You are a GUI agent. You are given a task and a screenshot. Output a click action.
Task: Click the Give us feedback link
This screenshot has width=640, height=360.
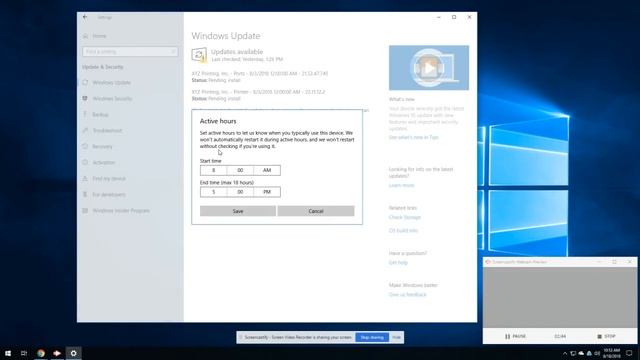click(x=407, y=294)
